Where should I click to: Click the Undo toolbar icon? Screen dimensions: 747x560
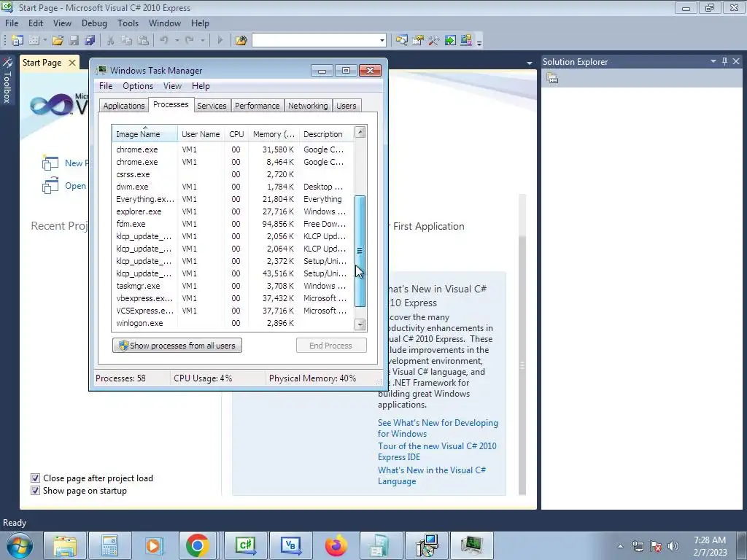164,41
